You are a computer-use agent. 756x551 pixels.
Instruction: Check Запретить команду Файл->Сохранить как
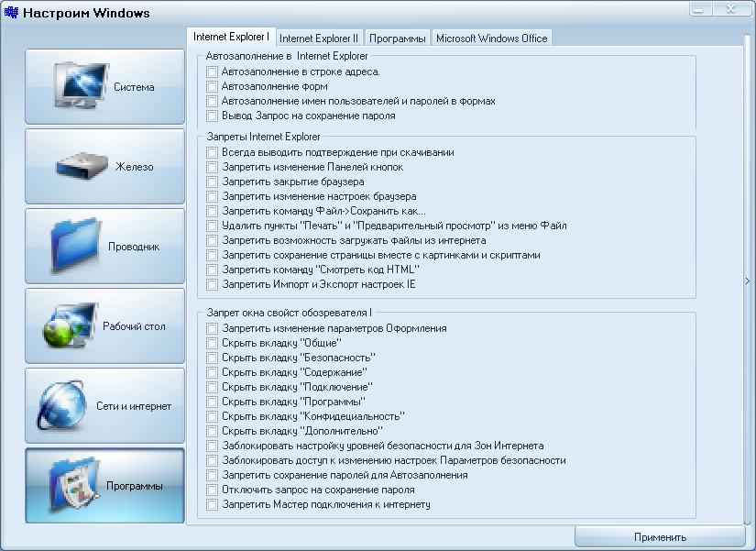(x=212, y=211)
